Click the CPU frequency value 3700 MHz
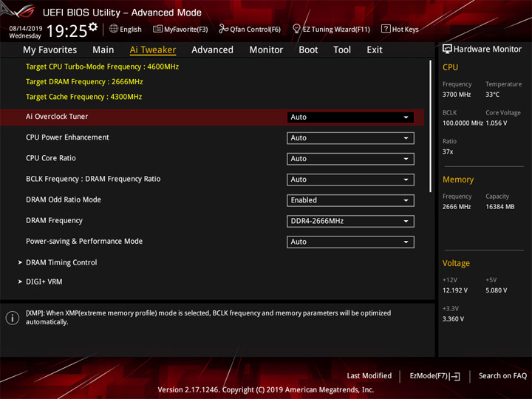532x399 pixels. [457, 95]
